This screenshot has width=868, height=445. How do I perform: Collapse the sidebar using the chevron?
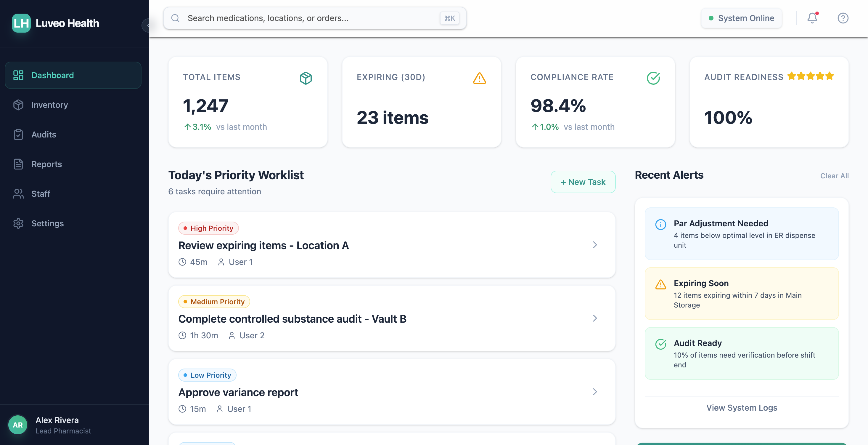coord(148,25)
